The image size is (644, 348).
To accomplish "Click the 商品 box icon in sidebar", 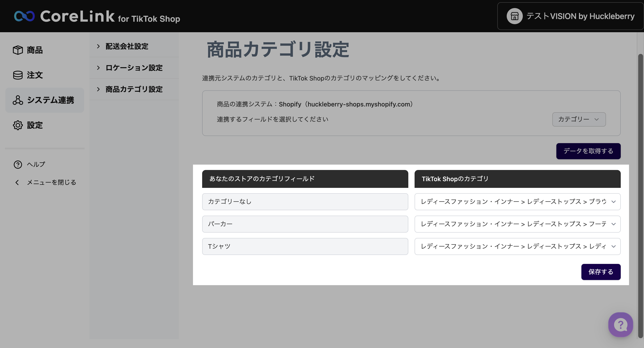I will 18,50.
